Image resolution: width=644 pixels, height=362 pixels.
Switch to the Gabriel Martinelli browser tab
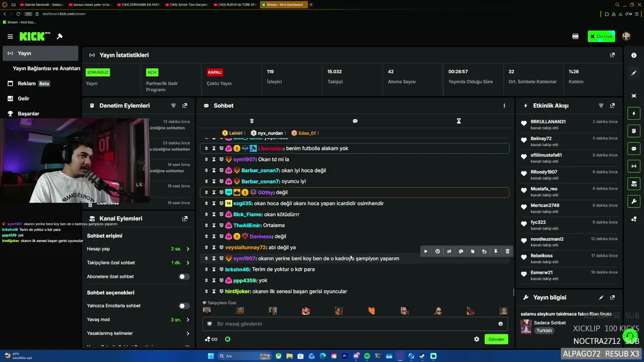(42, 5)
